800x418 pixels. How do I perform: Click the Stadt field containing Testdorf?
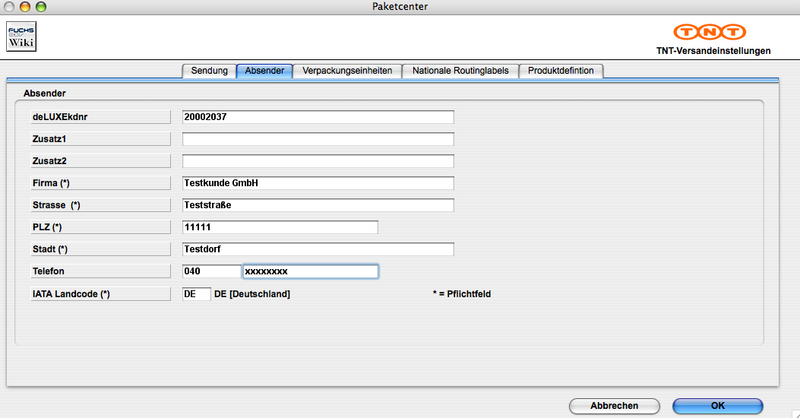pos(318,249)
